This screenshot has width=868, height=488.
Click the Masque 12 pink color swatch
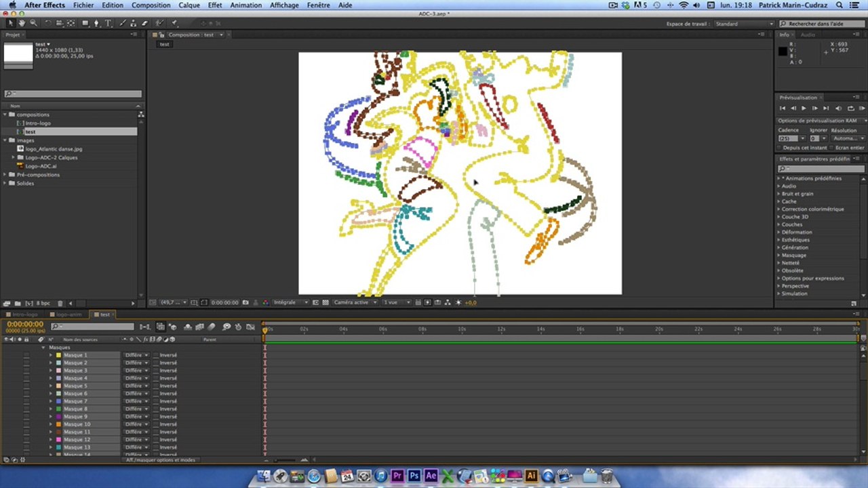pyautogui.click(x=58, y=440)
